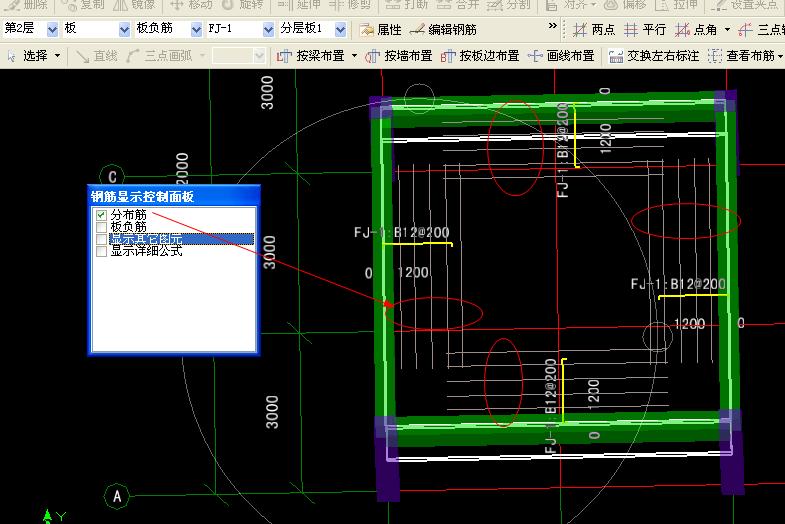
Task: Click 按墙布置 place-by-wall tool
Action: (399, 56)
